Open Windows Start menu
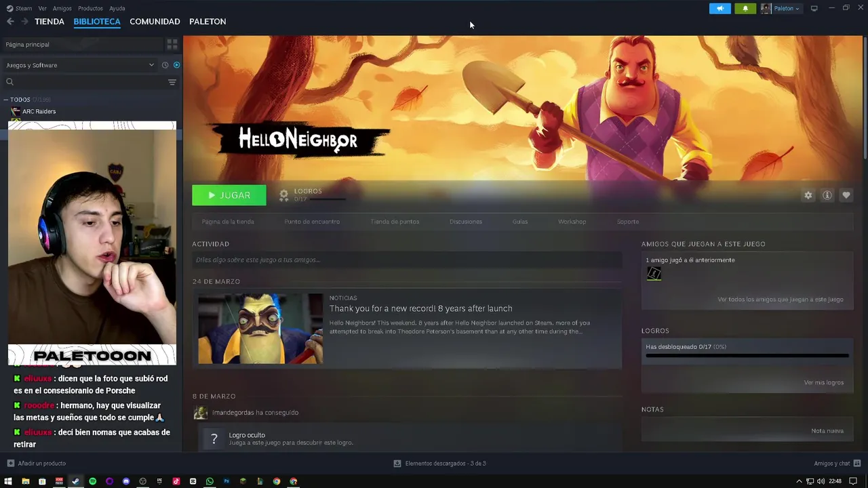This screenshot has height=488, width=868. click(8, 481)
